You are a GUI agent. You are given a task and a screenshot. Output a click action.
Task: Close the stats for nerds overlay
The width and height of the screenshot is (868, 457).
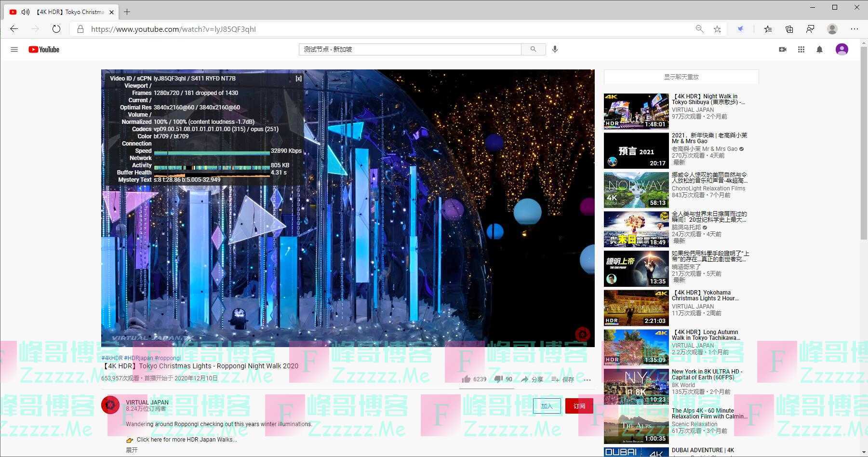coord(298,79)
